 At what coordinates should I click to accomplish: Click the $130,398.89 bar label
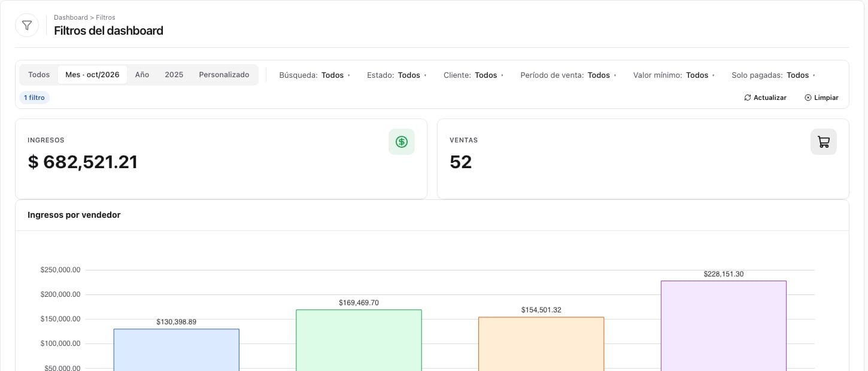[x=177, y=322]
